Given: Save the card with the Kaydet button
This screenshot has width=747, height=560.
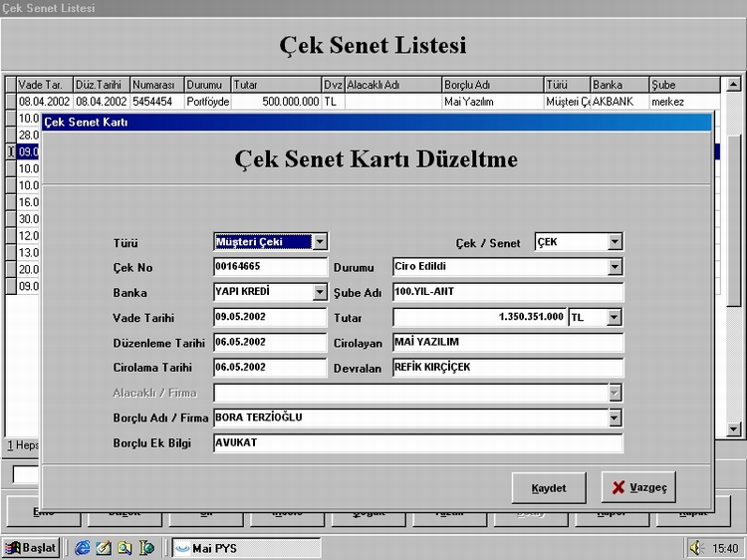Looking at the screenshot, I should point(548,487).
